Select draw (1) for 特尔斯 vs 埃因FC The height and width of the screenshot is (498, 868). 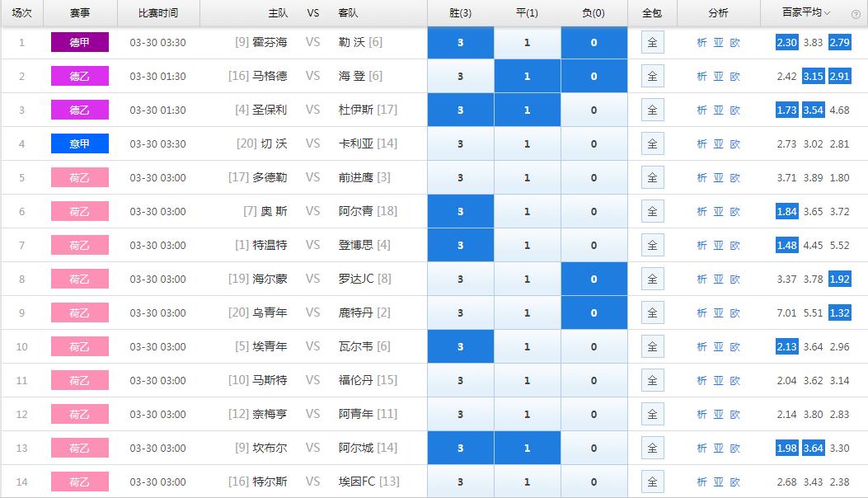[x=527, y=482]
